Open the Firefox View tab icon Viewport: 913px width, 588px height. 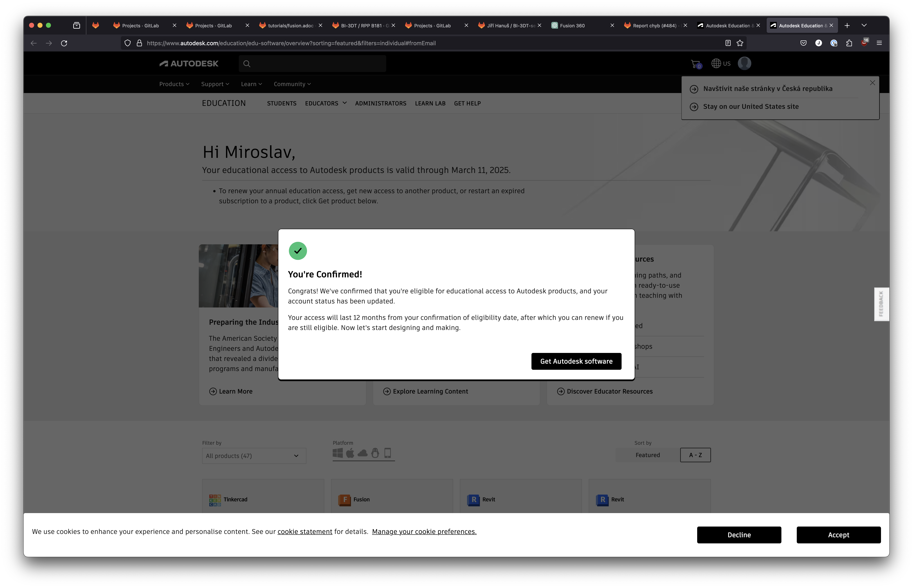point(76,26)
